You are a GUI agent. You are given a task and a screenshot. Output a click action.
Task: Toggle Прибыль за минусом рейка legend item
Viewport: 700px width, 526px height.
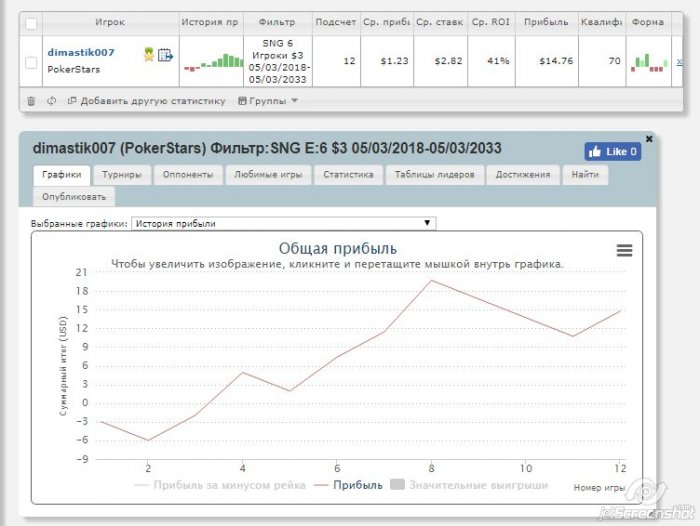point(220,485)
